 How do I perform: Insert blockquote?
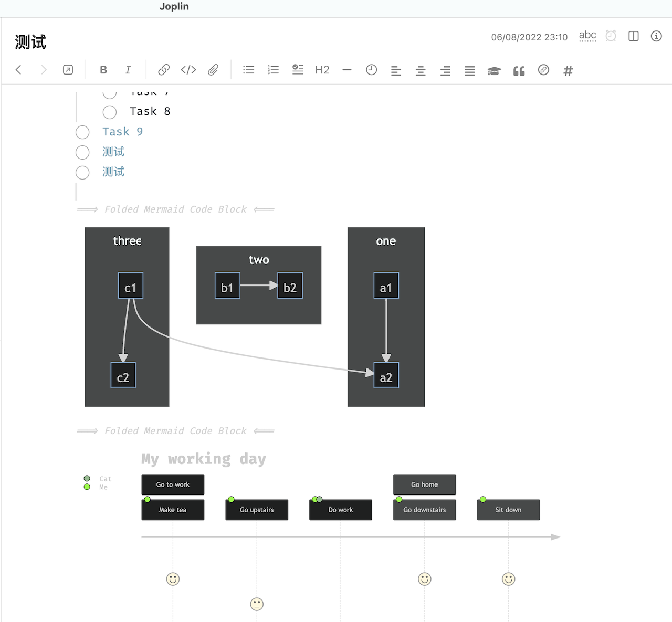point(519,71)
